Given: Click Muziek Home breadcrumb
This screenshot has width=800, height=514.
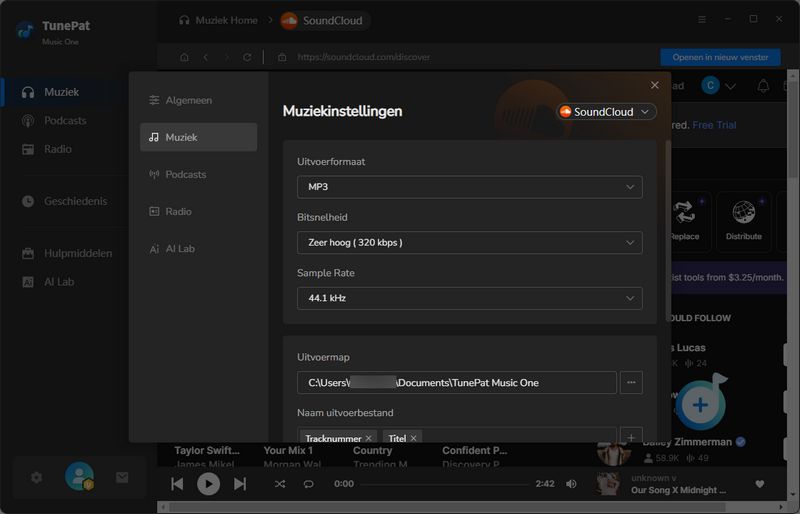Looking at the screenshot, I should click(x=218, y=20).
